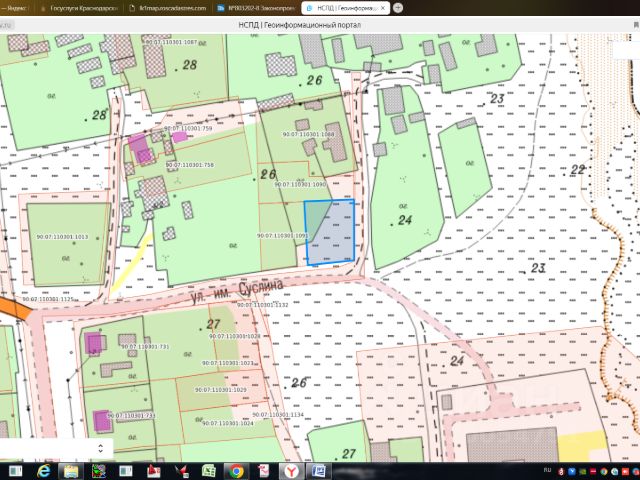Click the street name ул. им. Суслина

(237, 291)
